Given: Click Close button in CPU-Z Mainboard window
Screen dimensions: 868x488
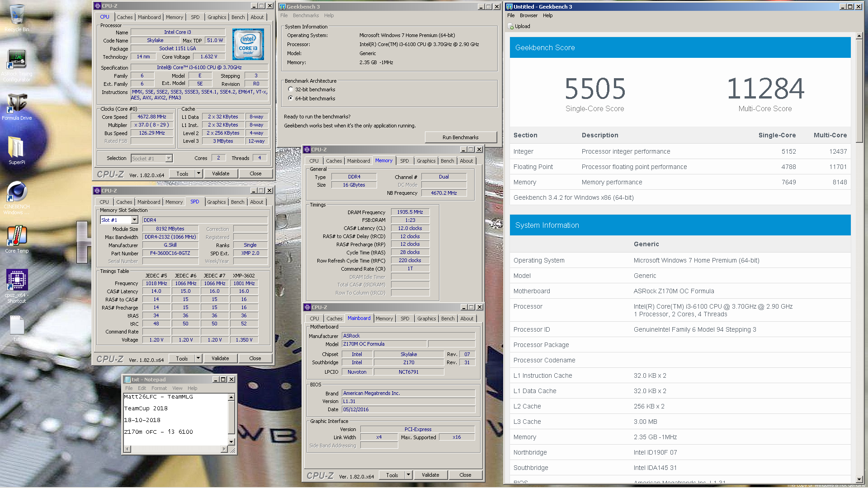Looking at the screenshot, I should (465, 475).
